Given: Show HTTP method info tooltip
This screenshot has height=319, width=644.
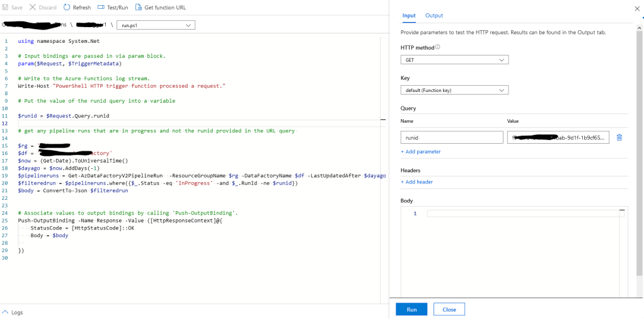Looking at the screenshot, I should coord(437,47).
